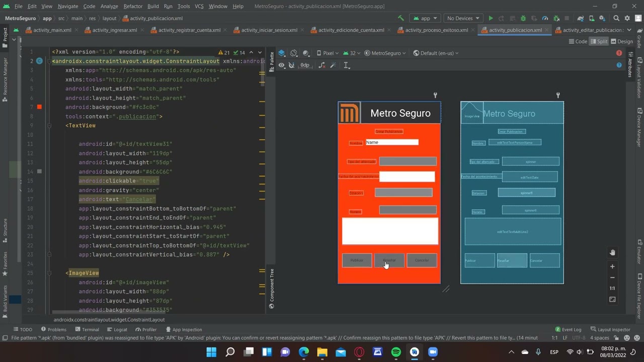Switch to Split view mode
This screenshot has width=644, height=362.
(x=599, y=41)
